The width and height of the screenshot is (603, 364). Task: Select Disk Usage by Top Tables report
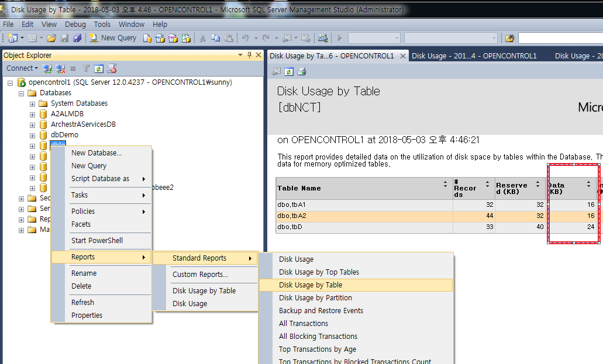tap(356, 272)
